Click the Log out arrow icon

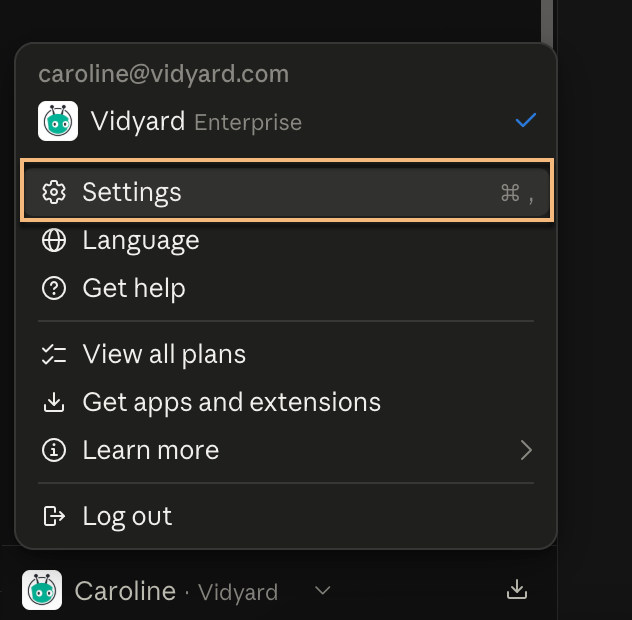click(54, 516)
